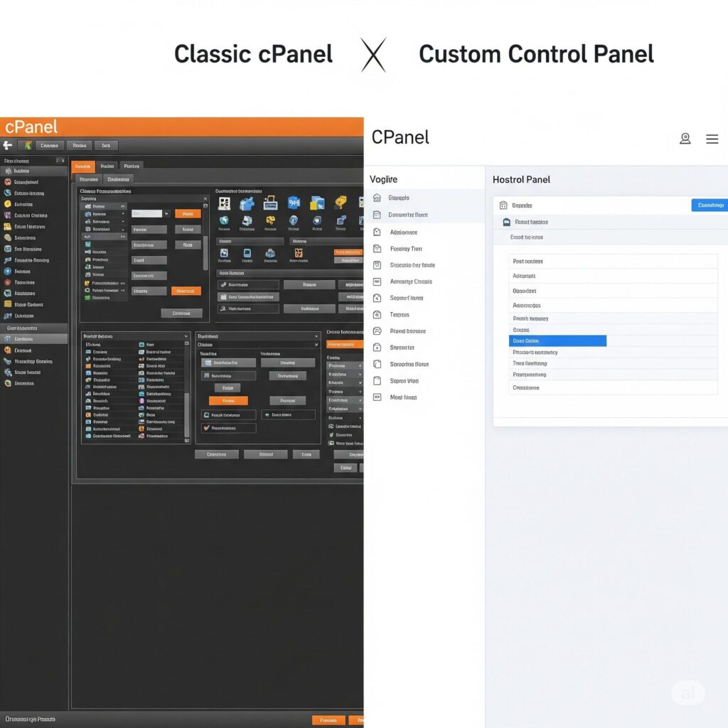Open the 'Cnootiooe' dropdown in right column

345,400
